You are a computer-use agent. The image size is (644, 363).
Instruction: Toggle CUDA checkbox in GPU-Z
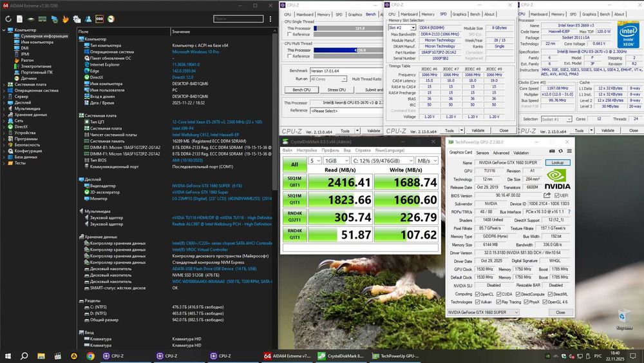point(498,294)
